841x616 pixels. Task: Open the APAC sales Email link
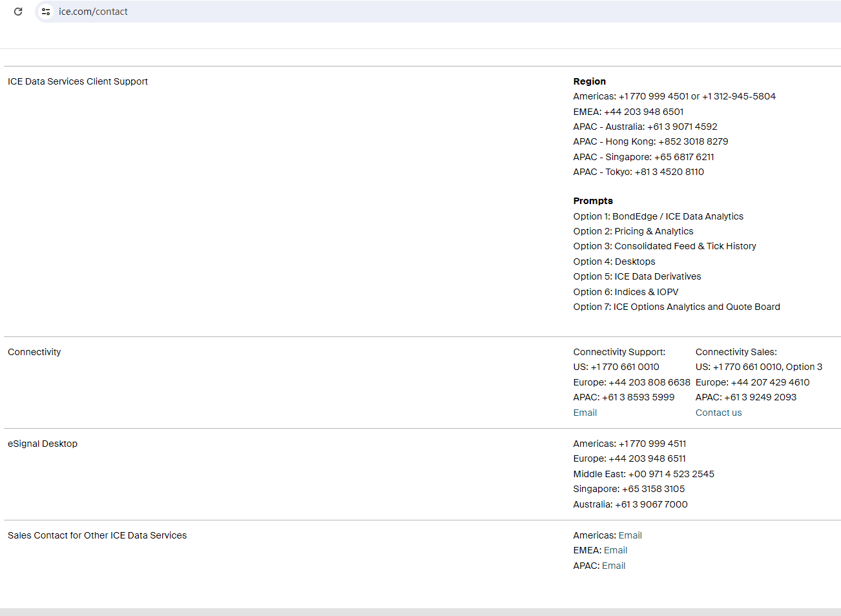click(614, 566)
